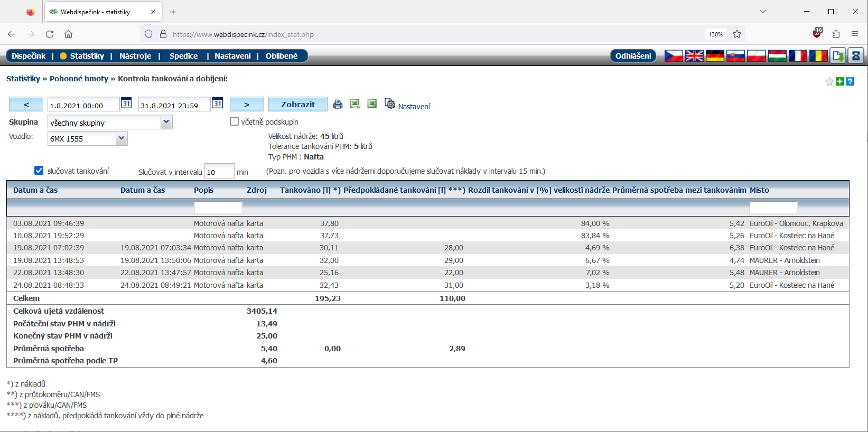
Task: Open the Statistiky menu
Action: (x=87, y=56)
